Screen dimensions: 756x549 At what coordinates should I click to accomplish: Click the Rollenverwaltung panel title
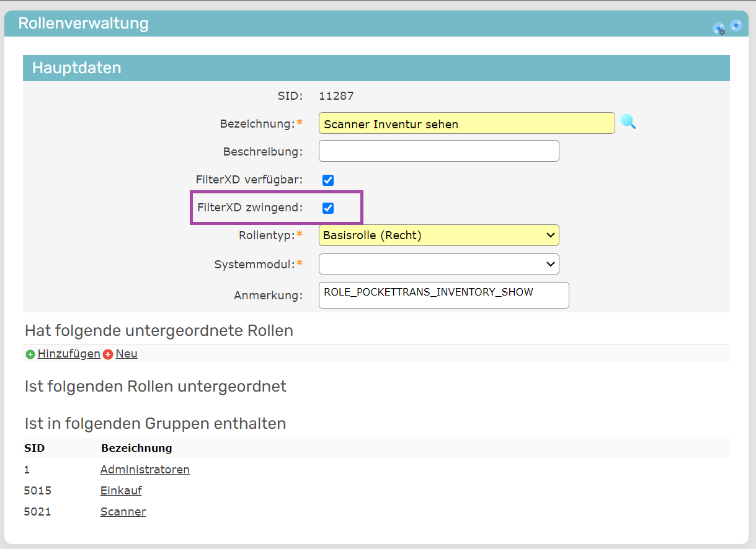pos(83,24)
